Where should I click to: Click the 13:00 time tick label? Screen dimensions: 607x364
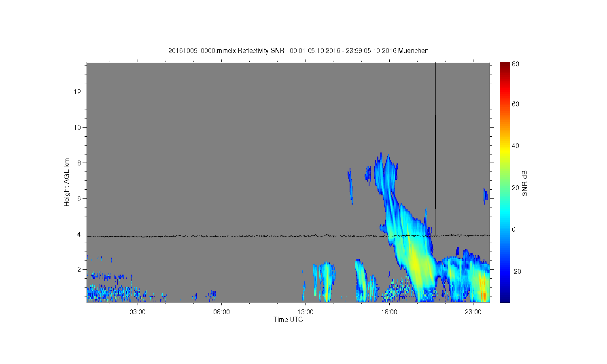click(x=306, y=312)
